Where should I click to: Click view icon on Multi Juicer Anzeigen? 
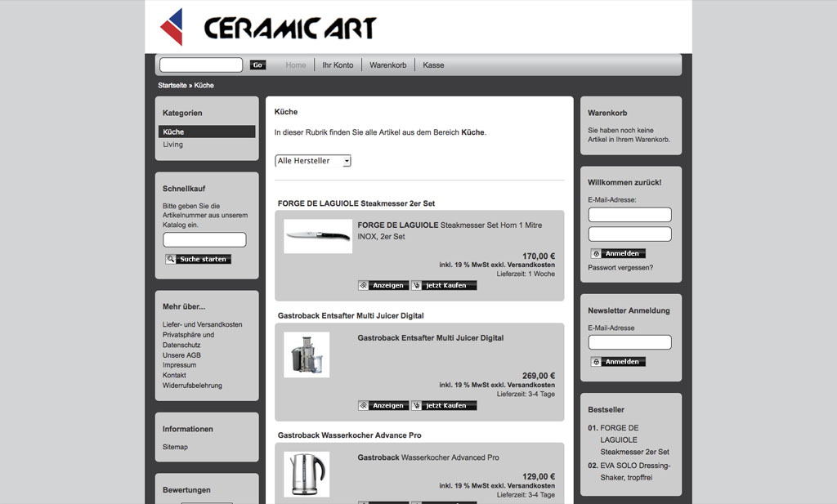point(364,405)
